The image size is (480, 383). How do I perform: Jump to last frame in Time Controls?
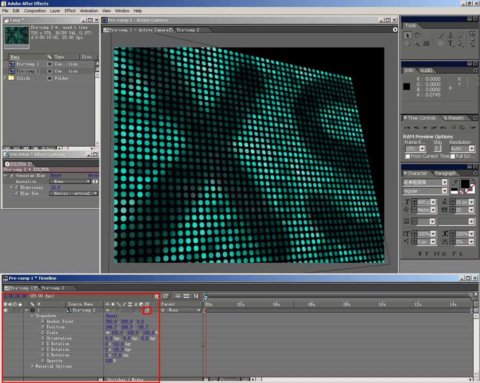tap(443, 127)
